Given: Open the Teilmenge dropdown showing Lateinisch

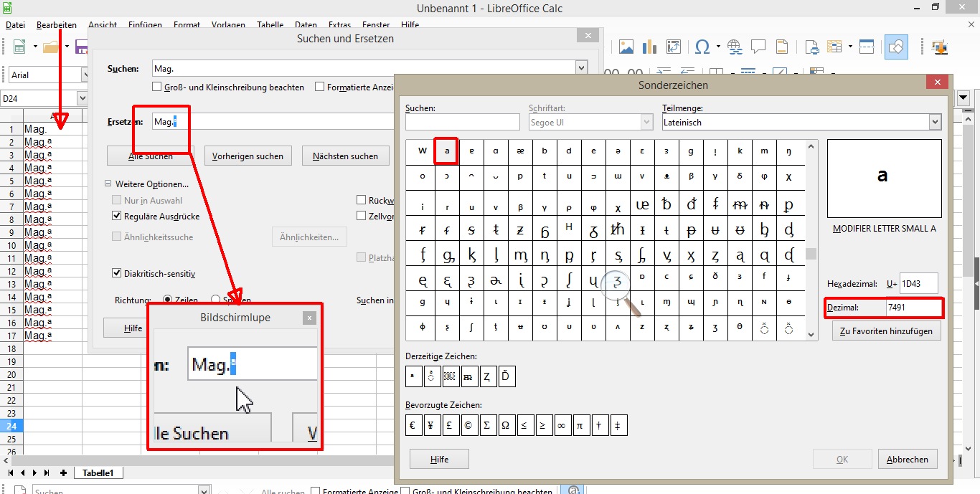Looking at the screenshot, I should (x=934, y=123).
